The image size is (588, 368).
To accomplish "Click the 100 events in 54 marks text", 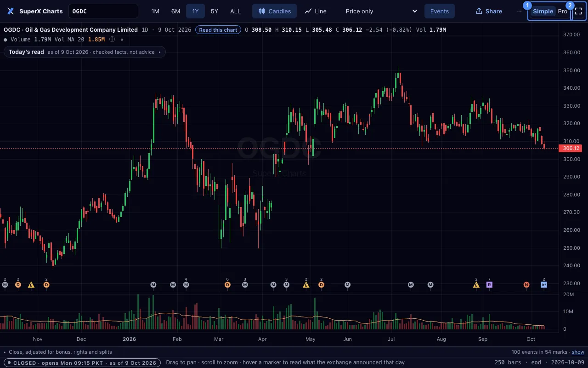I will pyautogui.click(x=539, y=352).
